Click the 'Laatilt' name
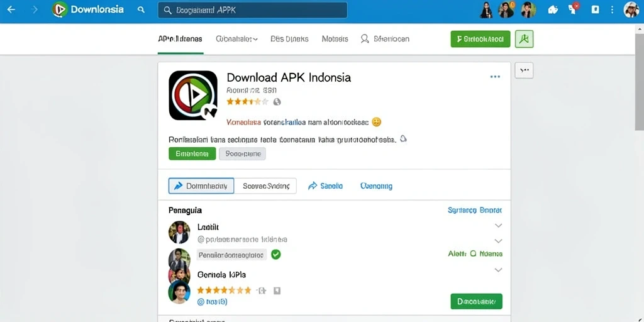 (208, 226)
